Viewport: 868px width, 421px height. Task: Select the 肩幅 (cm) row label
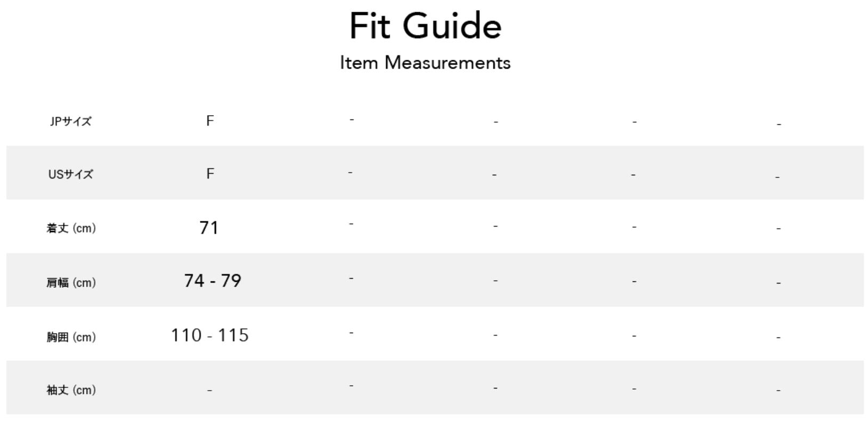tap(71, 282)
